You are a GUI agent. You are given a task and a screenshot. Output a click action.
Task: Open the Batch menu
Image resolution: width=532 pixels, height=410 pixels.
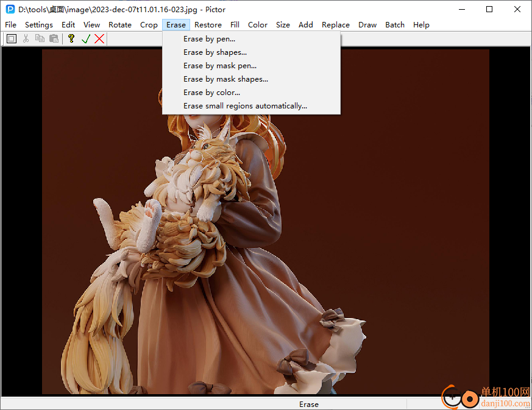pyautogui.click(x=395, y=25)
